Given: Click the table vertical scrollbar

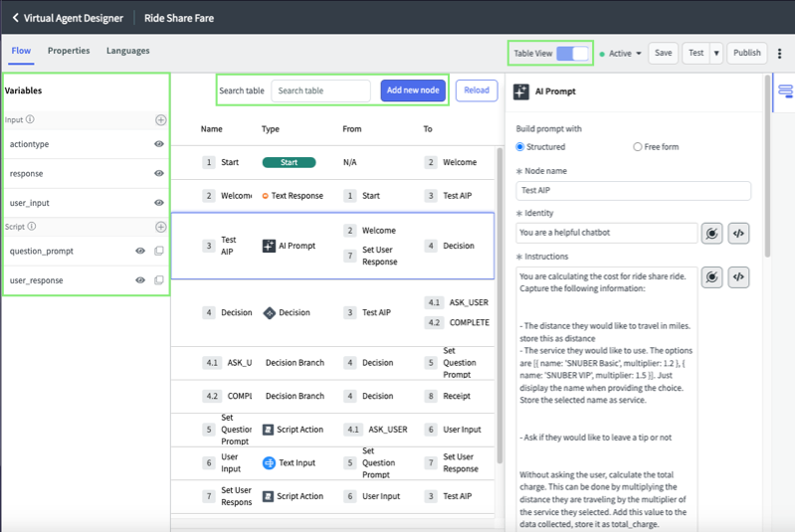Looking at the screenshot, I should [x=499, y=305].
